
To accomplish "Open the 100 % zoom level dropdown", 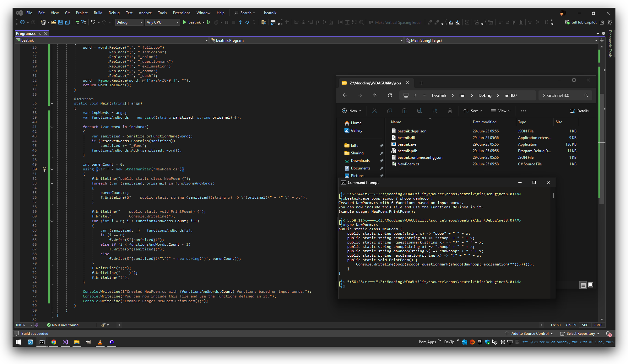I will pyautogui.click(x=24, y=325).
